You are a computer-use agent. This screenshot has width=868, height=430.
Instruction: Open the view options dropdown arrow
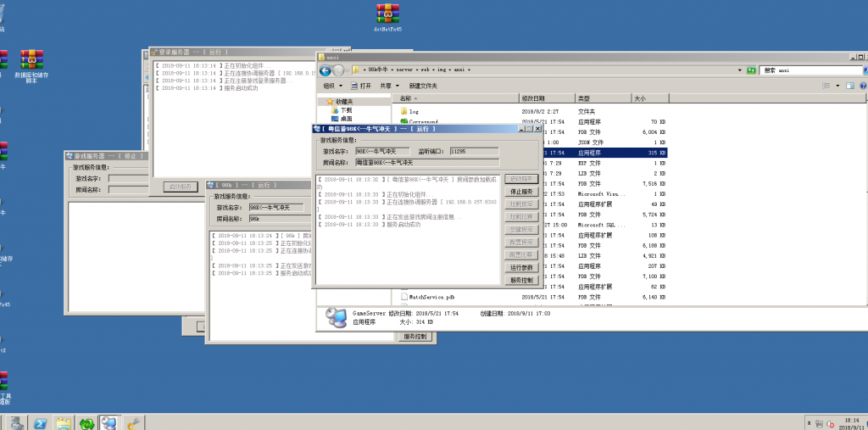coord(837,86)
